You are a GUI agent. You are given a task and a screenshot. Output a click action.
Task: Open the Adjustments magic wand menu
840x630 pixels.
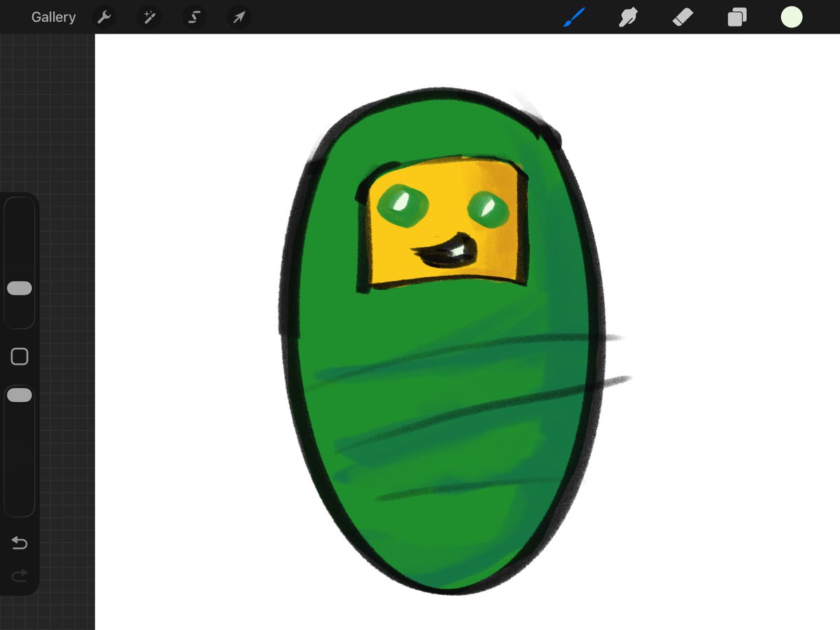(x=149, y=17)
